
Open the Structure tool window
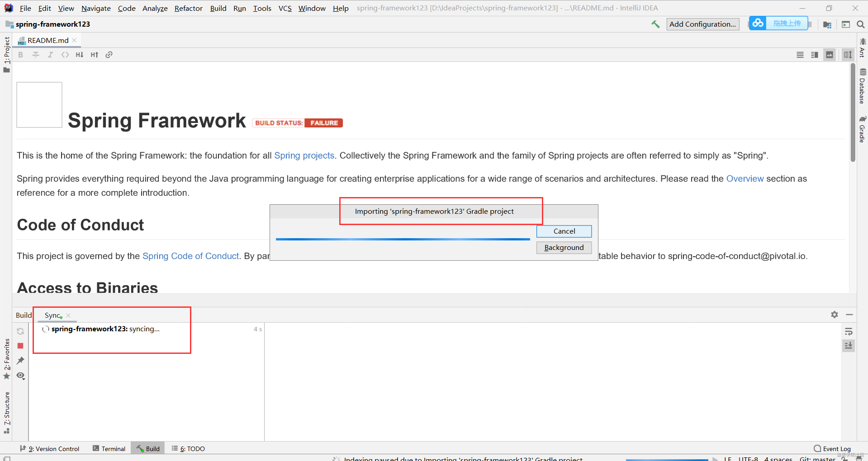pos(6,412)
